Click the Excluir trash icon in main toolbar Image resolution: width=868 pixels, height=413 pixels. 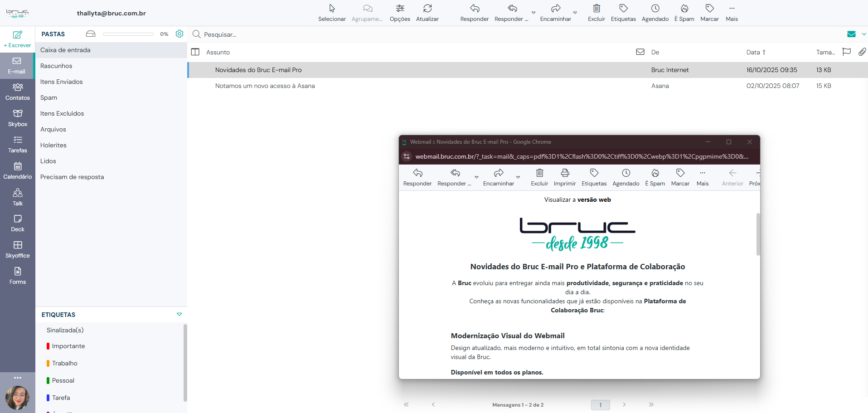(596, 9)
